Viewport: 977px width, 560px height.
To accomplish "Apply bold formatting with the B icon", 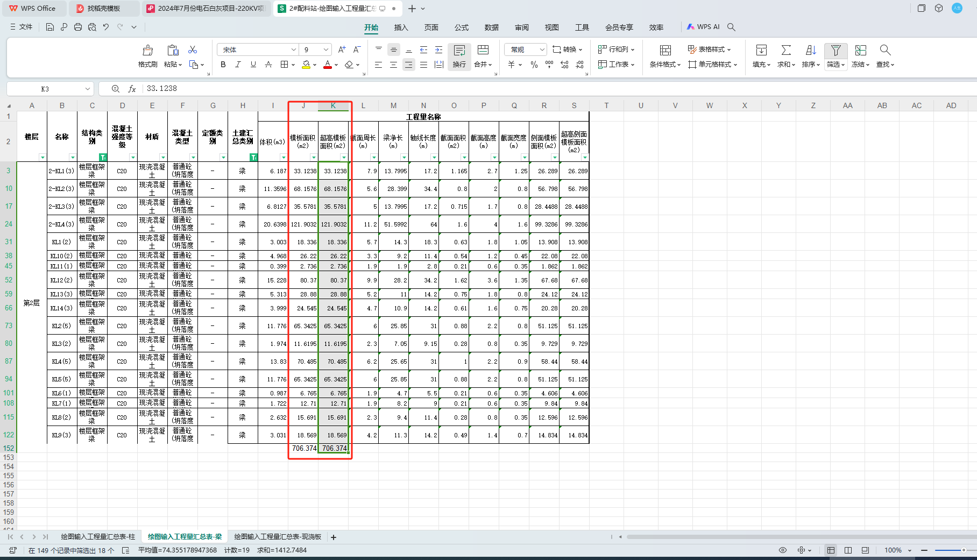I will pos(223,65).
